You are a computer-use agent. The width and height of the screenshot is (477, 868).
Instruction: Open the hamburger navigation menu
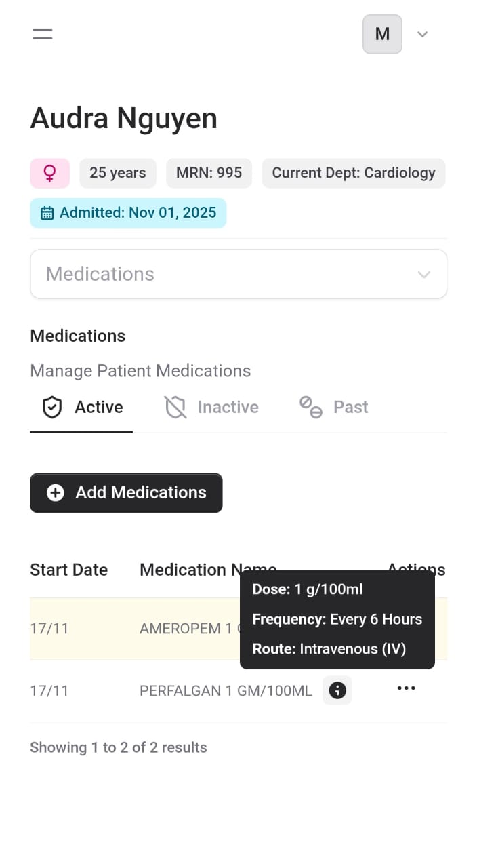(42, 33)
